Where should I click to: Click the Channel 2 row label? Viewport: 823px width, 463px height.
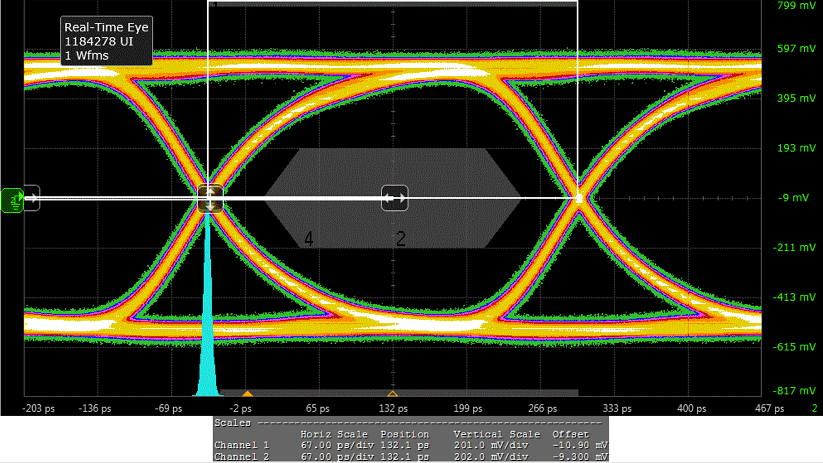click(x=241, y=457)
